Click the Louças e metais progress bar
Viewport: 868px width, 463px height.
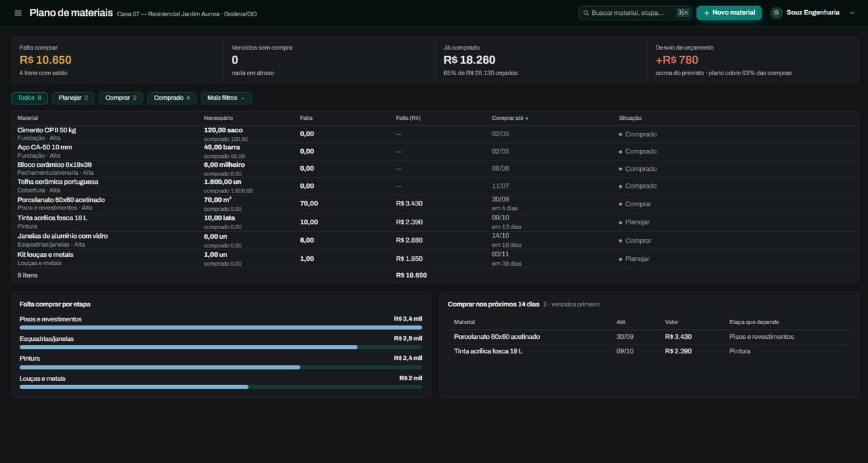pos(221,387)
